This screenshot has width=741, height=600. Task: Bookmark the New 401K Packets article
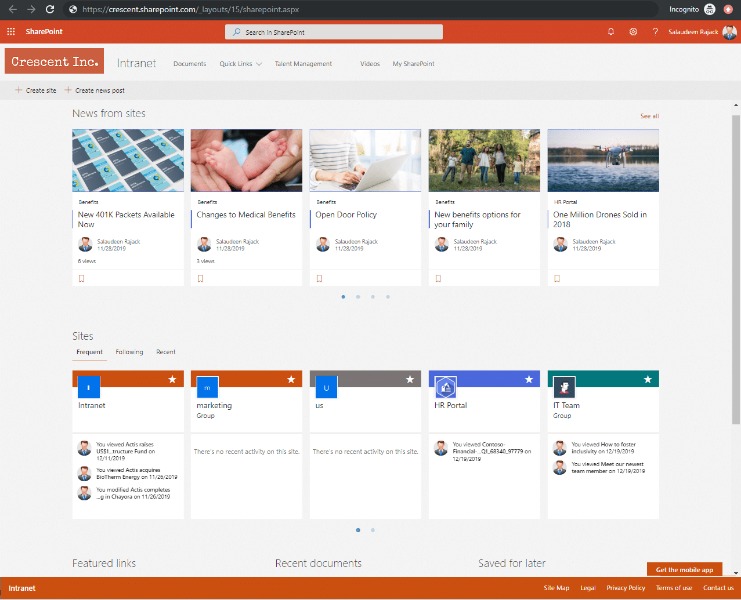(x=81, y=278)
